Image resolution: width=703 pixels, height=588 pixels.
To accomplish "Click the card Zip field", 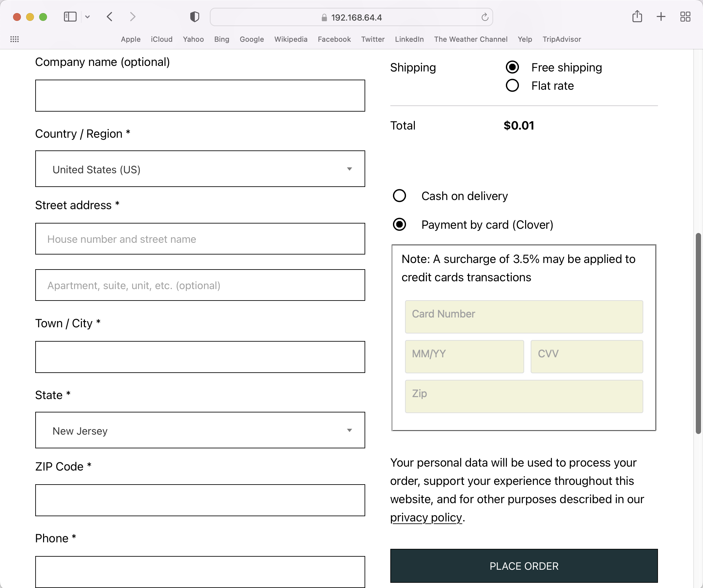I will point(524,396).
